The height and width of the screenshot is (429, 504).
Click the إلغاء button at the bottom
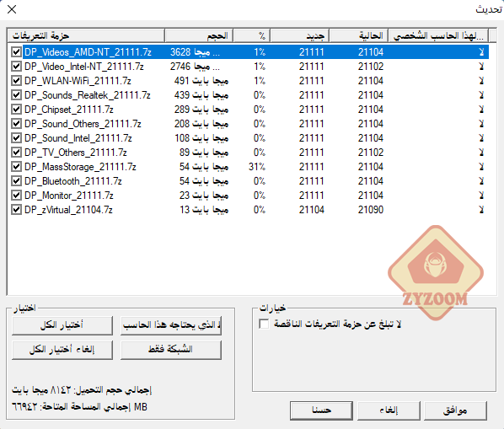click(x=389, y=410)
